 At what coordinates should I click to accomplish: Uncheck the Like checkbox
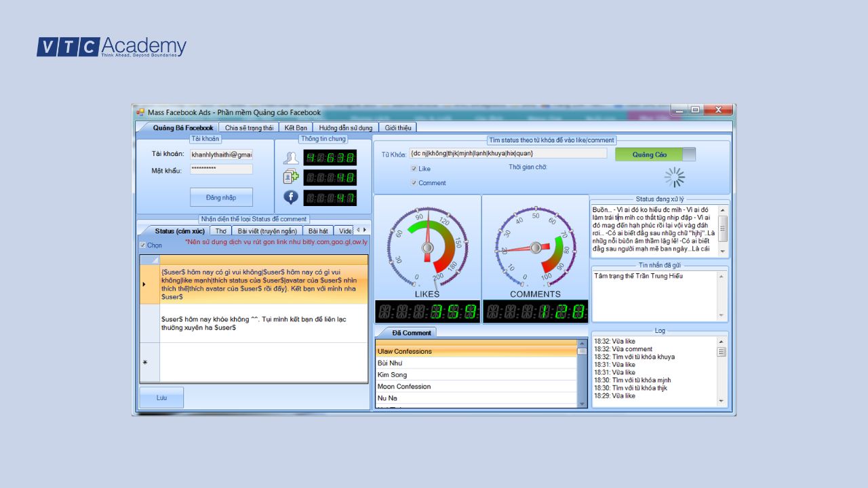tap(414, 169)
